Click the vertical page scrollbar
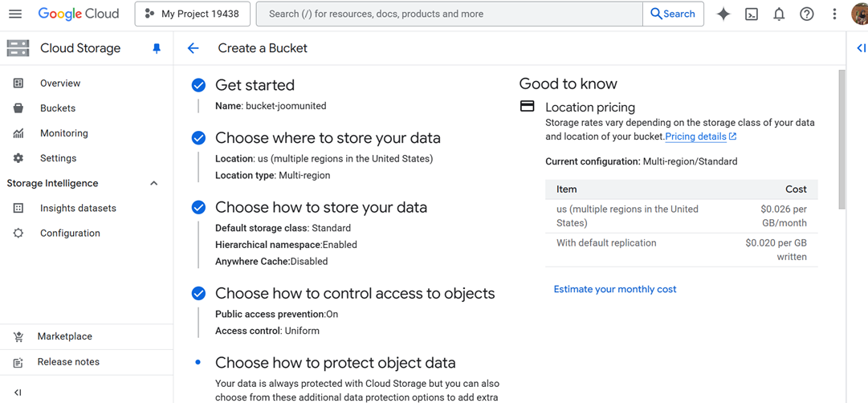This screenshot has height=403, width=868. pyautogui.click(x=842, y=140)
